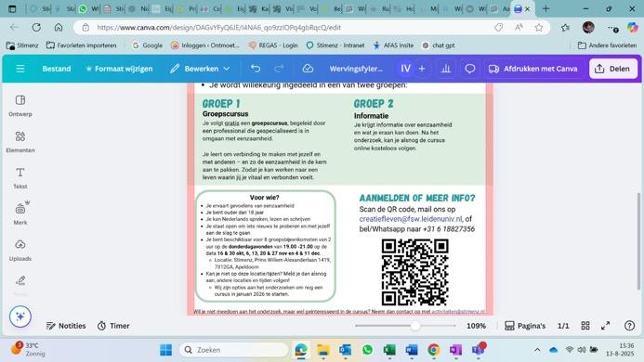Open the hamburger main menu
Screen dimensions: 644x362
pos(20,69)
